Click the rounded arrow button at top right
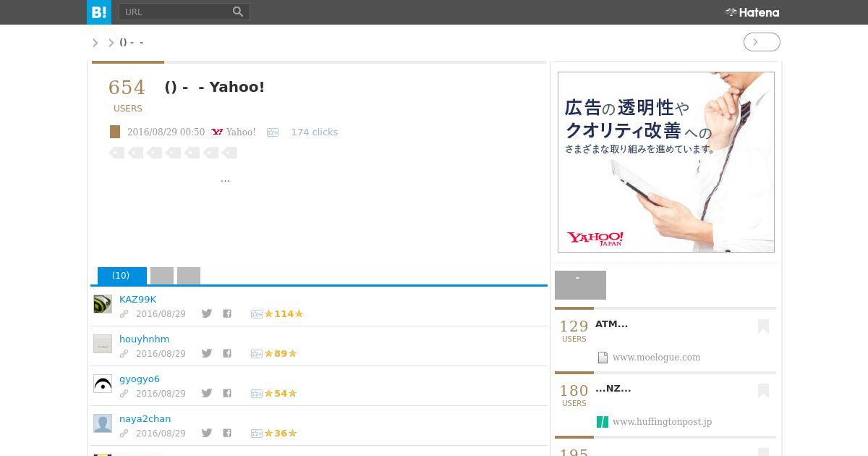The height and width of the screenshot is (456, 868). (x=762, y=42)
